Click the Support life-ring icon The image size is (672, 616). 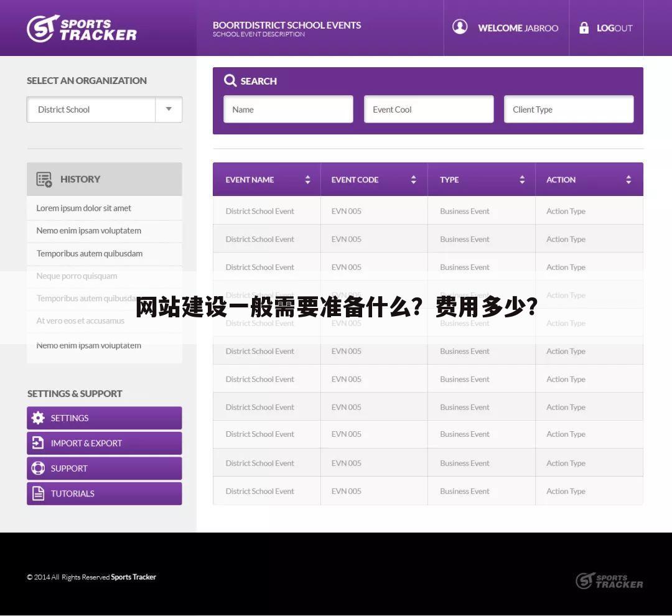pyautogui.click(x=38, y=468)
